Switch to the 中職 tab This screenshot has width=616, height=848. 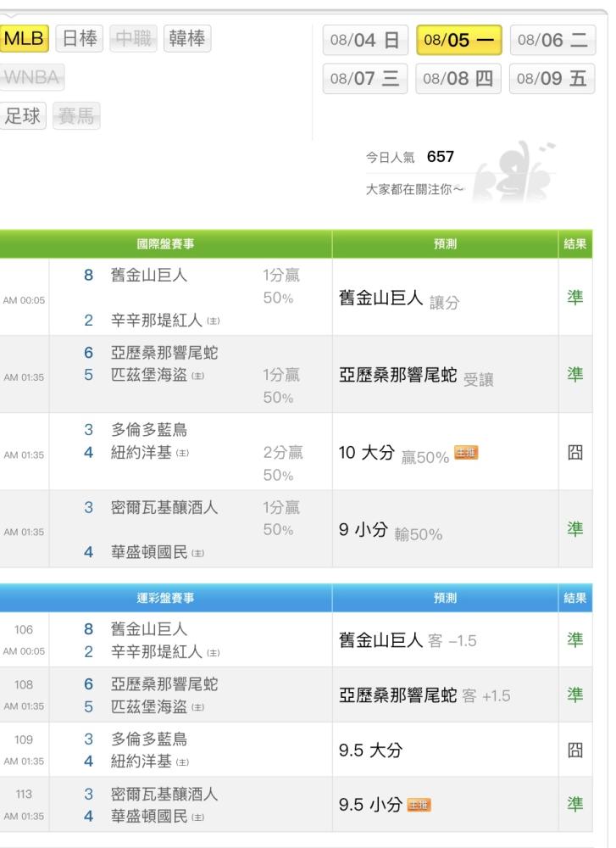134,38
